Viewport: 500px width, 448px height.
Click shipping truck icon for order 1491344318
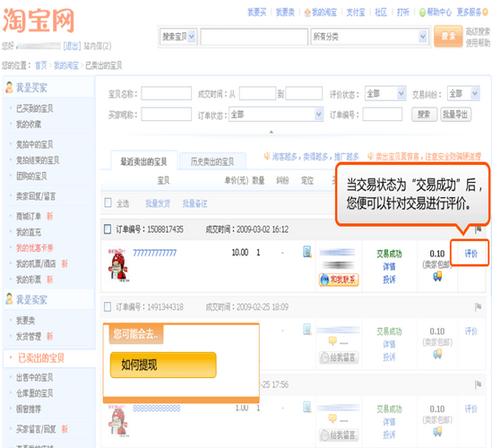437,353
